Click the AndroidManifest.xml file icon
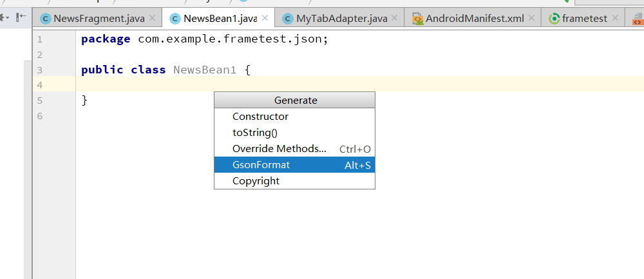644x279 pixels. [418, 19]
